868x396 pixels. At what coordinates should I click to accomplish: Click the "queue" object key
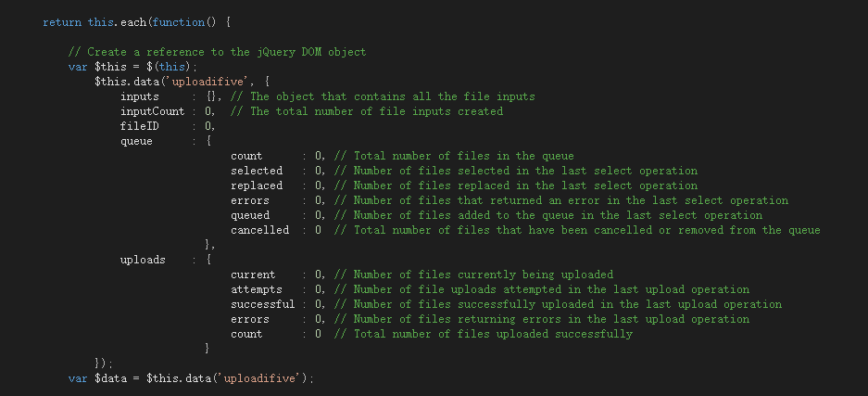coord(136,141)
